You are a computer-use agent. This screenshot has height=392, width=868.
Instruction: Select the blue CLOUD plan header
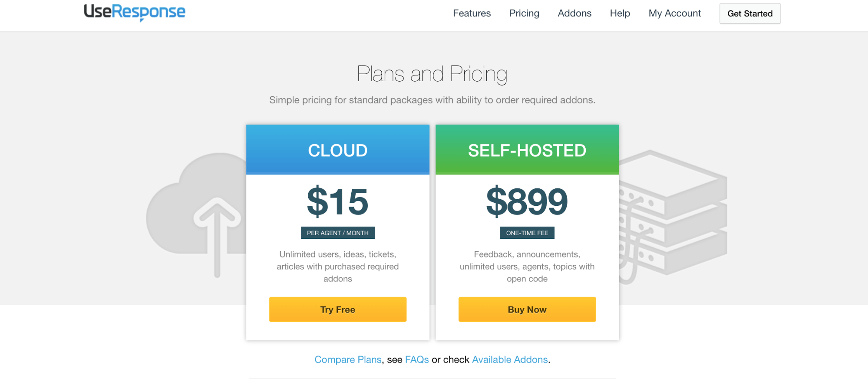pos(337,150)
